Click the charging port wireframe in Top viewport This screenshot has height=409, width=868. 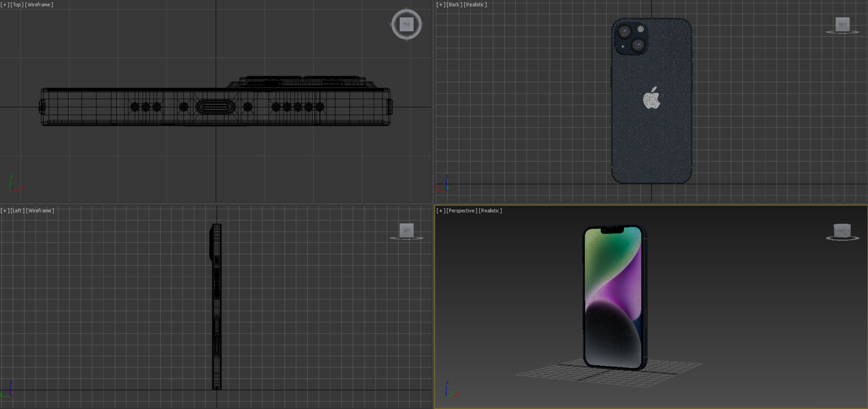[216, 107]
